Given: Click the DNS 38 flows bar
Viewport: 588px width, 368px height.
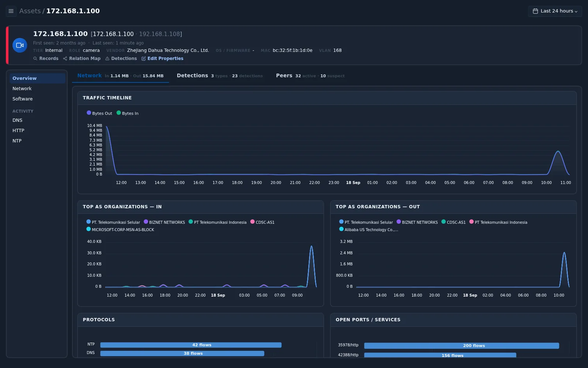Looking at the screenshot, I should coord(182,353).
